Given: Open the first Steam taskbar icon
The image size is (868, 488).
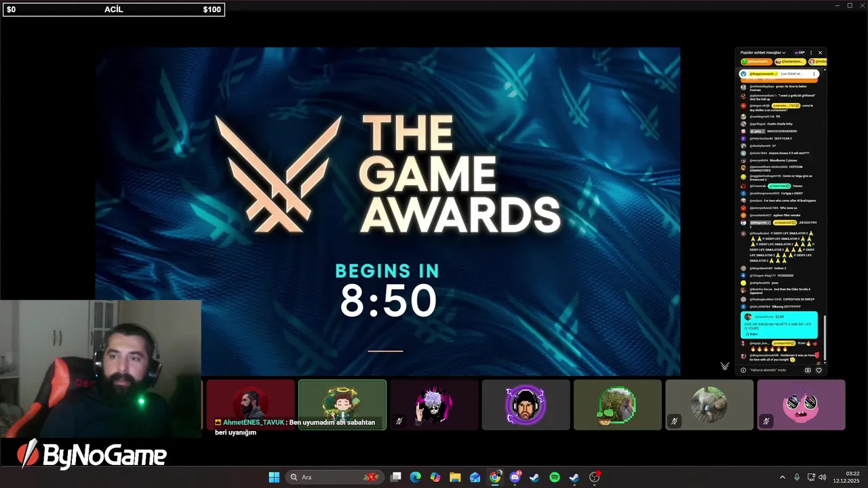Looking at the screenshot, I should click(534, 477).
